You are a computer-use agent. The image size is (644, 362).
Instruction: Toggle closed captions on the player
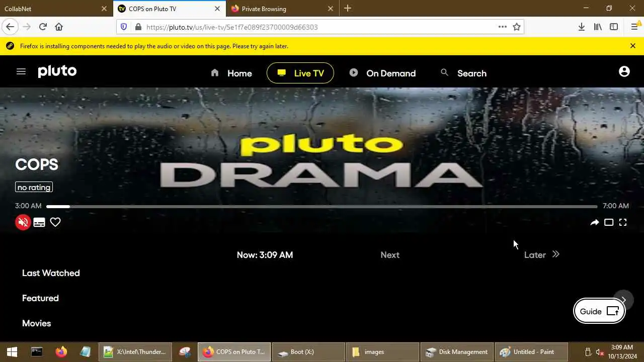(x=39, y=222)
